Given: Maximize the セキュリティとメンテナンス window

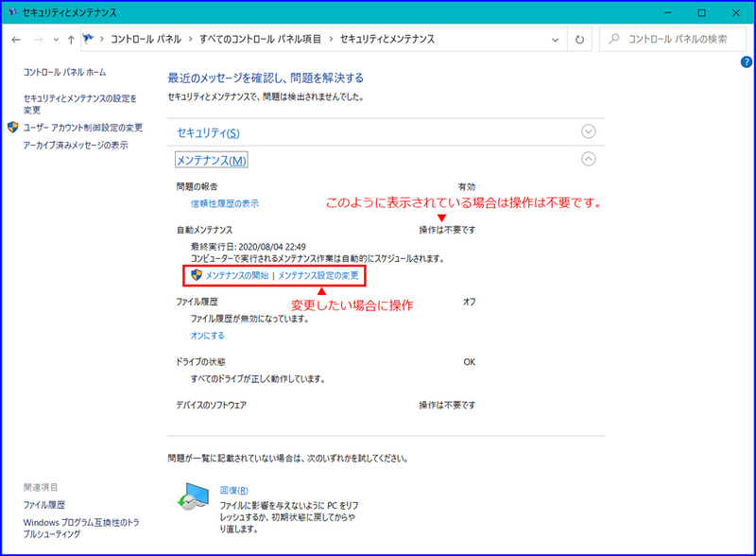Looking at the screenshot, I should coord(702,12).
